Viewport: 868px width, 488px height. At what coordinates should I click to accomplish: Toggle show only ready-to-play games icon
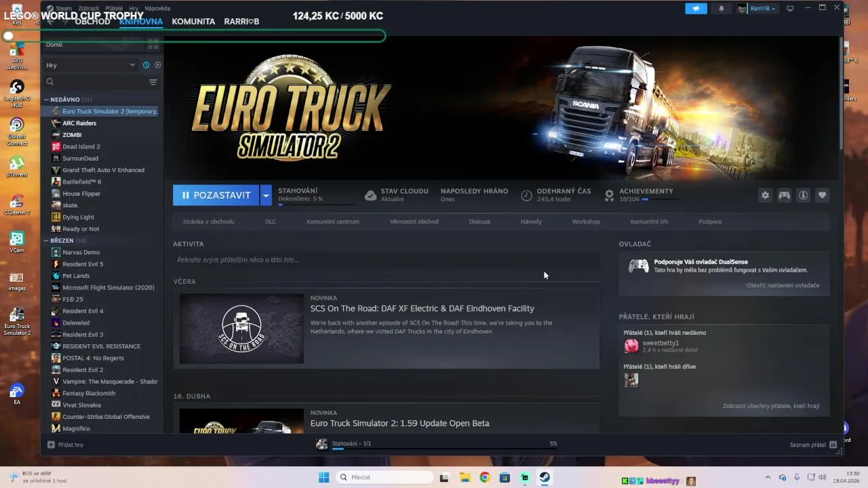(x=157, y=65)
